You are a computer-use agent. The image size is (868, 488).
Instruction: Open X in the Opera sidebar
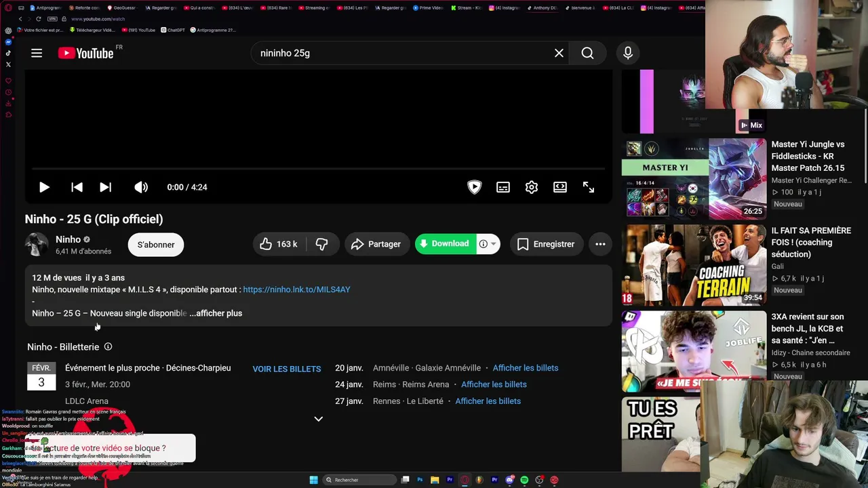8,64
